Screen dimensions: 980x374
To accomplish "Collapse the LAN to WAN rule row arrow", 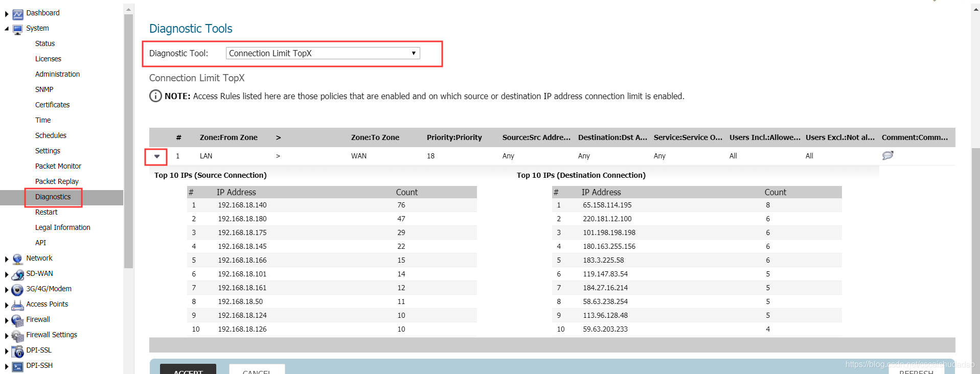I will [157, 156].
